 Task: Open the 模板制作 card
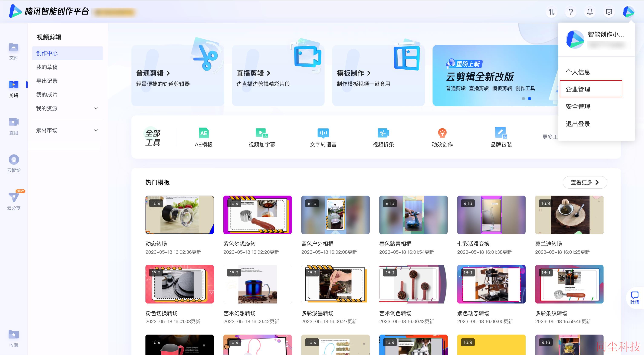(x=378, y=75)
